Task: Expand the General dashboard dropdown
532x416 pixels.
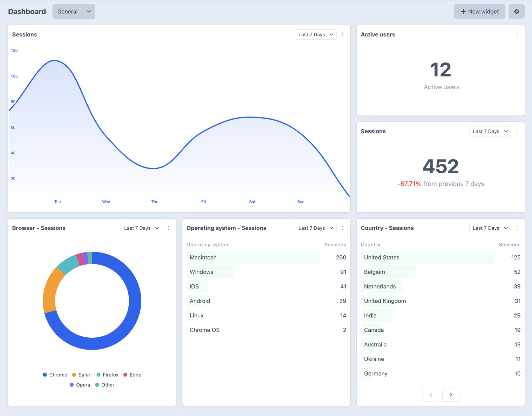Action: click(x=74, y=11)
